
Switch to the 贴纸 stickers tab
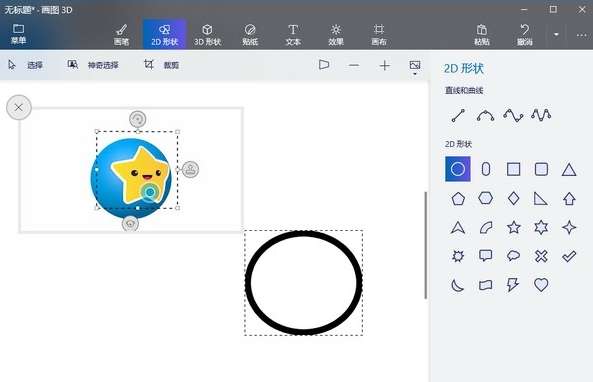tap(250, 35)
